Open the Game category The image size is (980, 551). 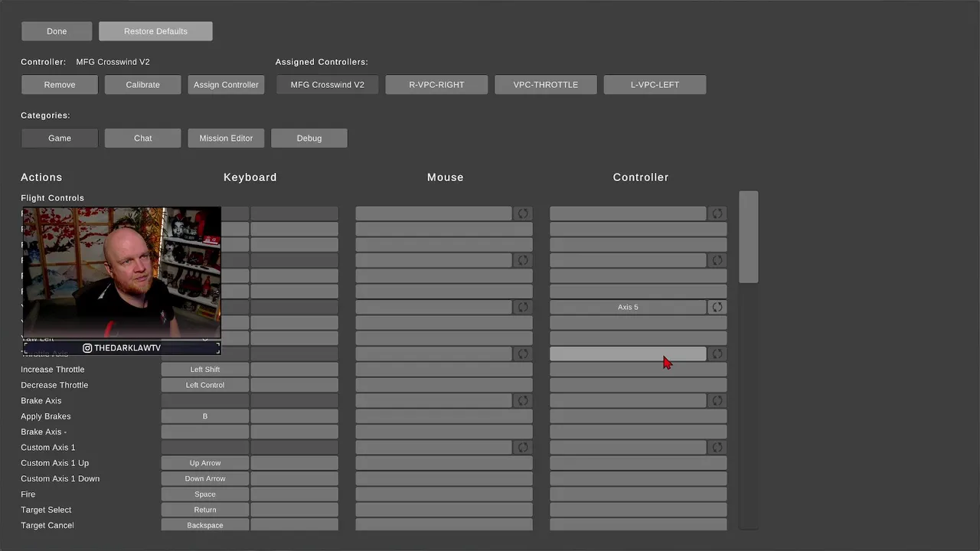coord(60,138)
